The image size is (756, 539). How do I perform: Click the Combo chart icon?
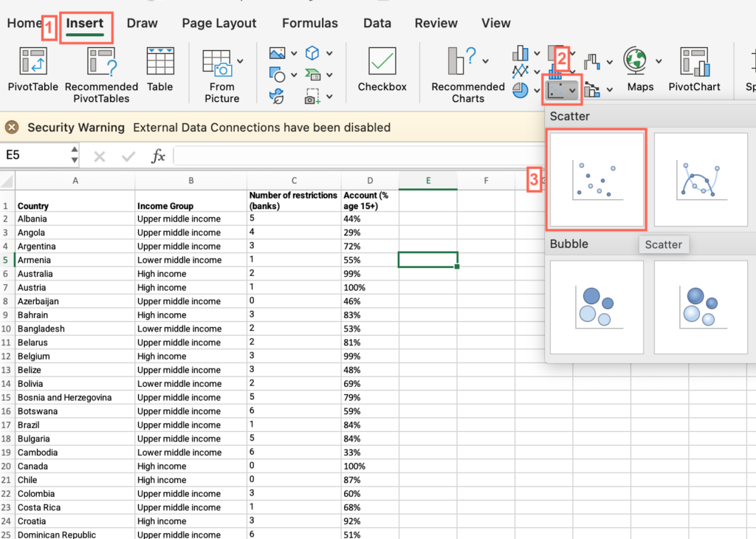pyautogui.click(x=592, y=89)
